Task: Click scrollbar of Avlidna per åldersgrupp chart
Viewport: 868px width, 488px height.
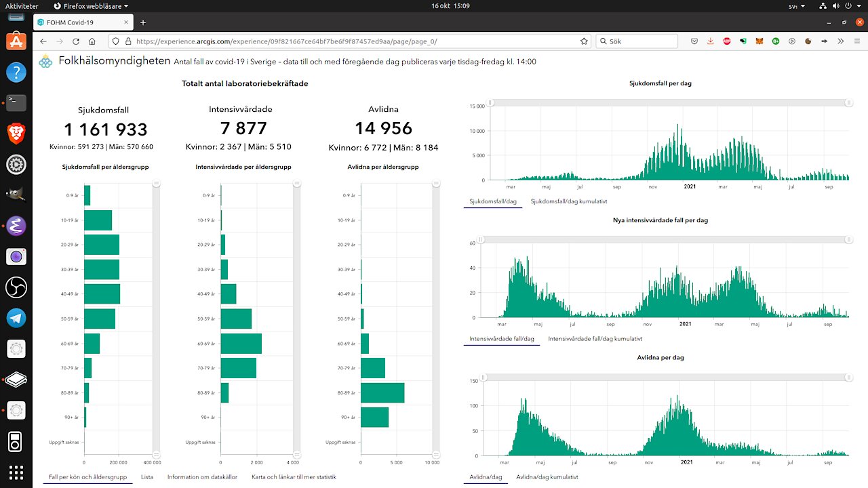Action: tap(437, 319)
